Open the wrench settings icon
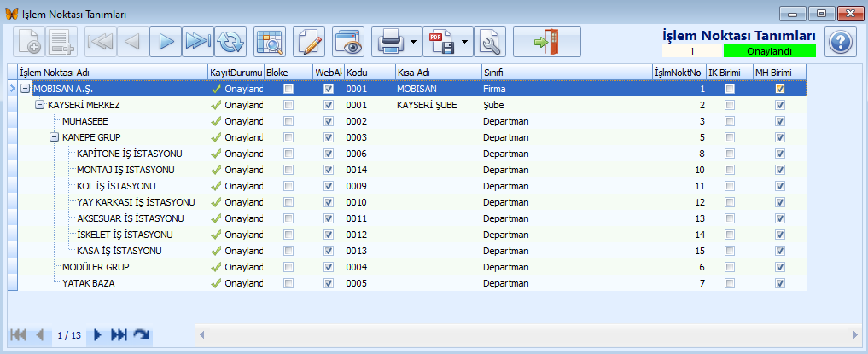Screen dimensions: 868x354 490,42
